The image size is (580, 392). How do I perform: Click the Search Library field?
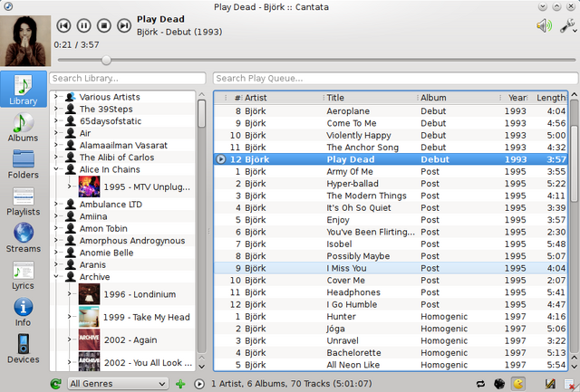point(128,79)
